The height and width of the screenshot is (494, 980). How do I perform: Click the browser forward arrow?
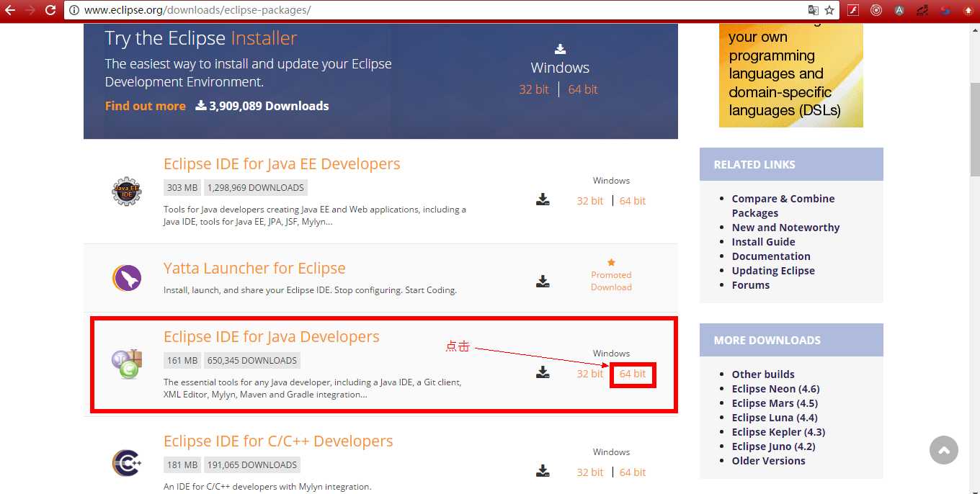[x=30, y=10]
